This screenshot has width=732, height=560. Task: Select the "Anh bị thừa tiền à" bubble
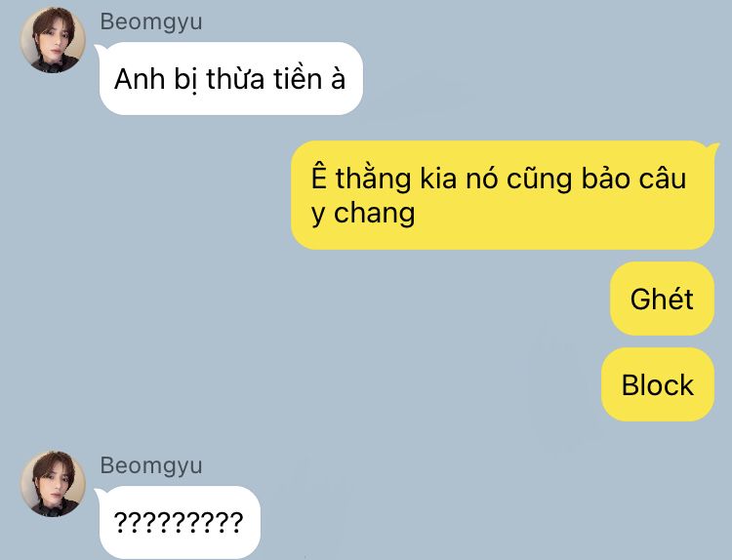point(231,78)
